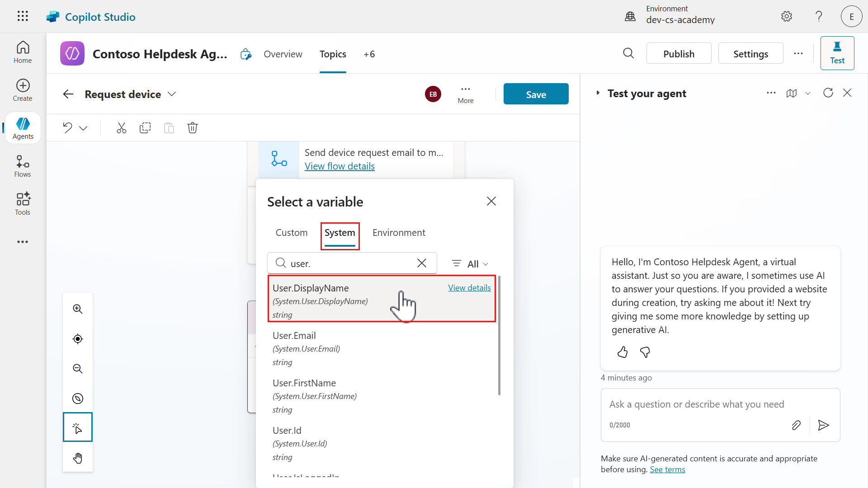Open View flow details link
Viewport: 868px width, 488px height.
click(x=340, y=166)
